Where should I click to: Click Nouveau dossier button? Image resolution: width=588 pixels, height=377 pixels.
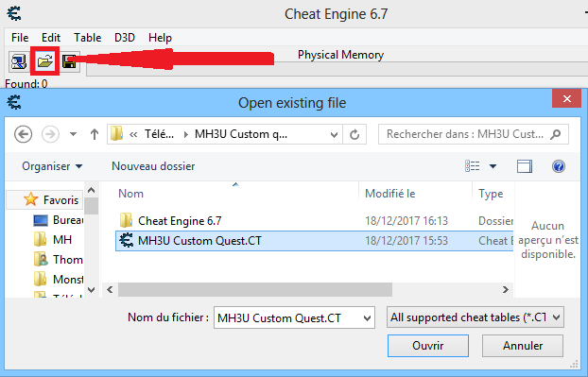(153, 166)
